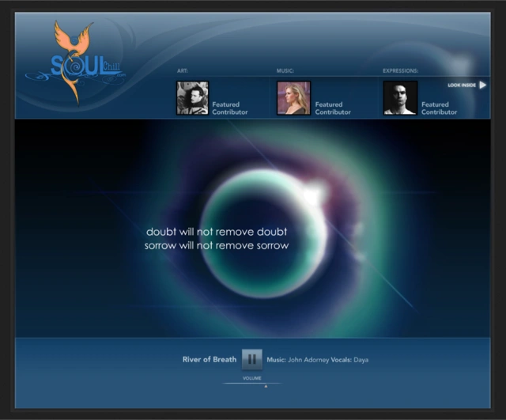Click the River of Breath song title
The image size is (506, 420).
pyautogui.click(x=210, y=360)
